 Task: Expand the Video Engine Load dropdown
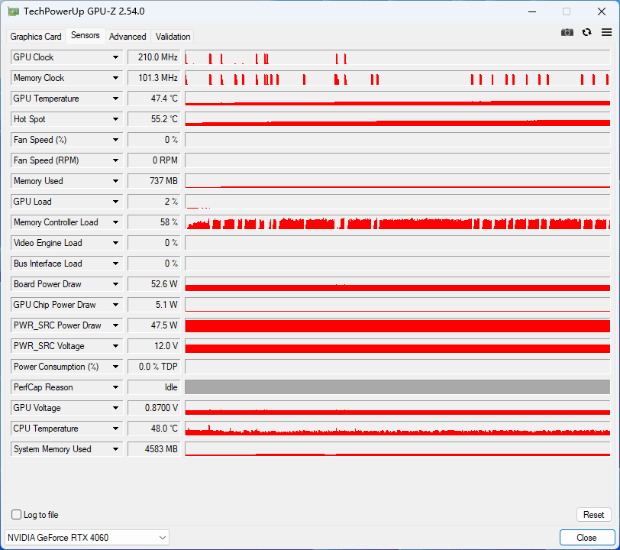115,243
